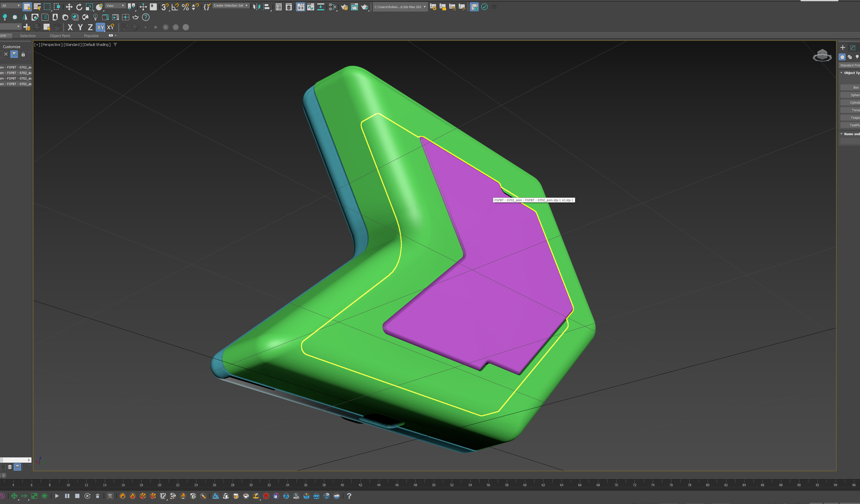Restrict to Z axis constraint
This screenshot has width=860, height=504.
pyautogui.click(x=90, y=27)
